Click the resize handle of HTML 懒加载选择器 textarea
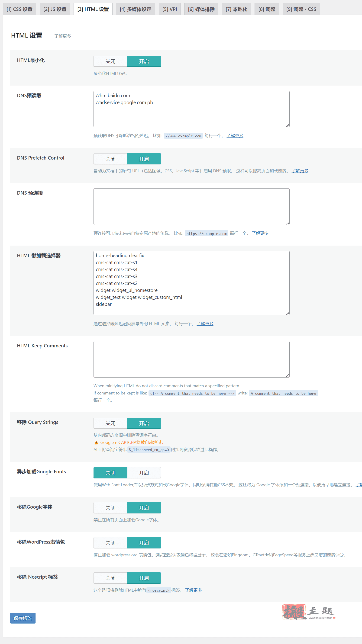 288,313
